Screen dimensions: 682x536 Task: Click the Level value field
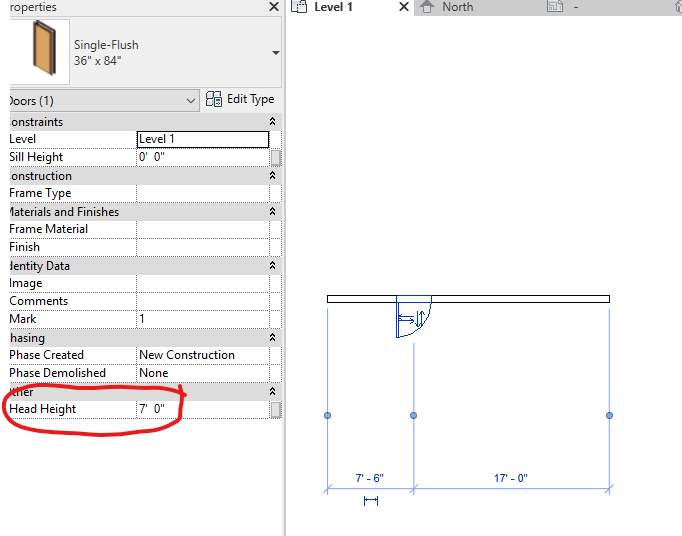(203, 139)
